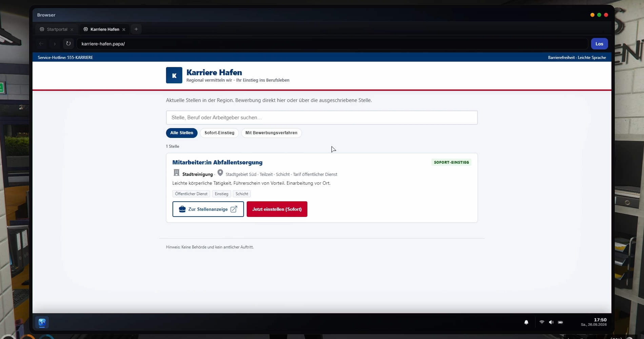Open a new browser tab with plus
Viewport: 644px width, 339px height.
[x=136, y=29]
